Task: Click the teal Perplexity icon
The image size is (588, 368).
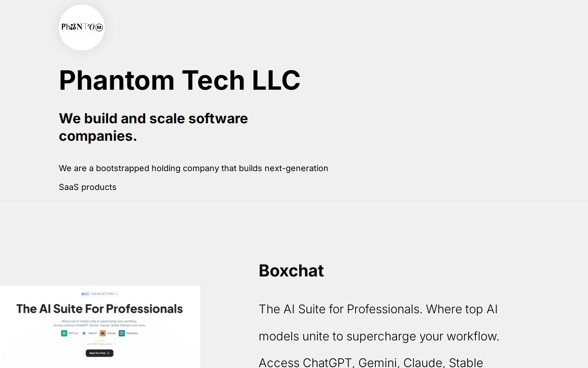Action: tap(122, 333)
